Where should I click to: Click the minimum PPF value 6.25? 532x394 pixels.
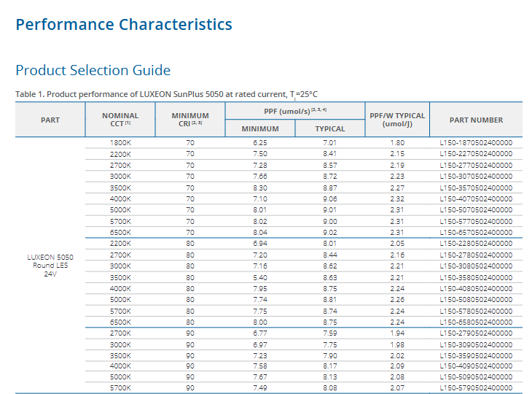260,143
